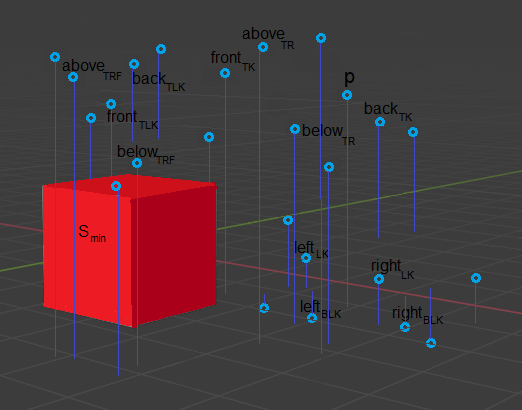Select the red S min cube
This screenshot has width=522, height=410.
[130, 251]
